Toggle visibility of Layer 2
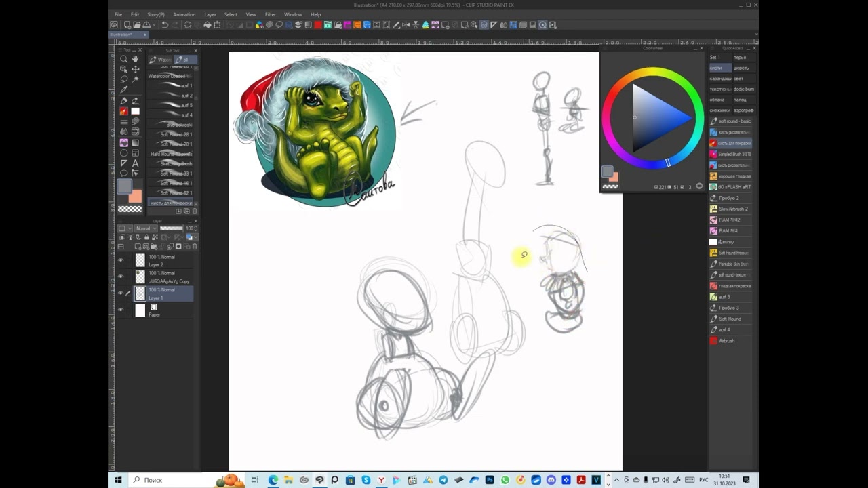Image resolution: width=868 pixels, height=488 pixels. [121, 260]
